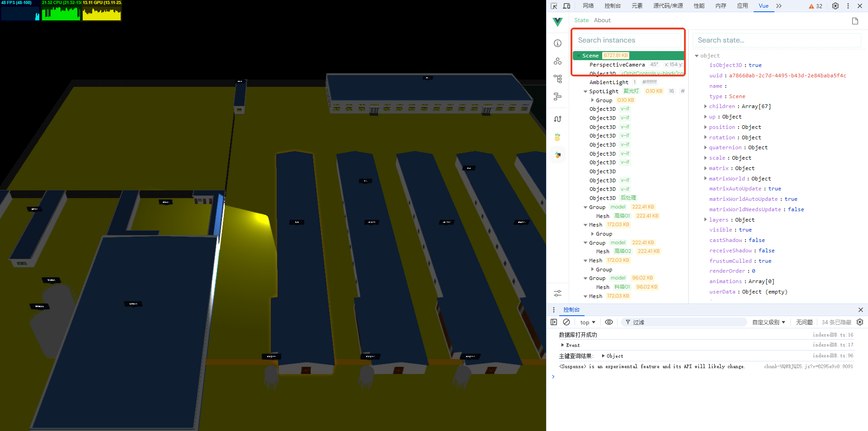Expand the Group under SpotLight
This screenshot has height=431, width=868.
point(593,100)
